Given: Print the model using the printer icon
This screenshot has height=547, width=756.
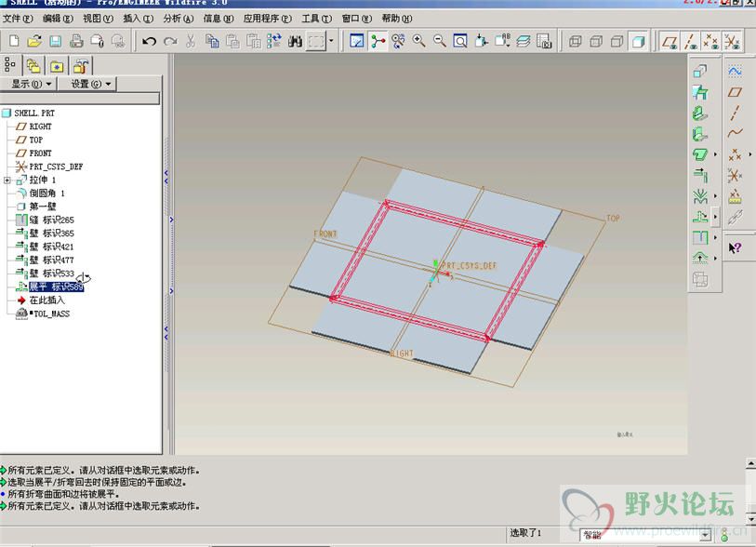Looking at the screenshot, I should click(x=76, y=41).
